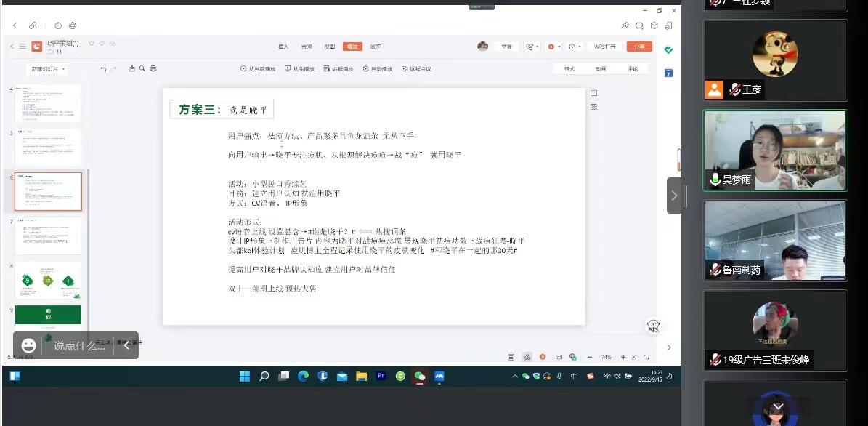Screen dimensions: 868x426
Task: Open the hamburger menu beside document icon
Action: [x=23, y=47]
